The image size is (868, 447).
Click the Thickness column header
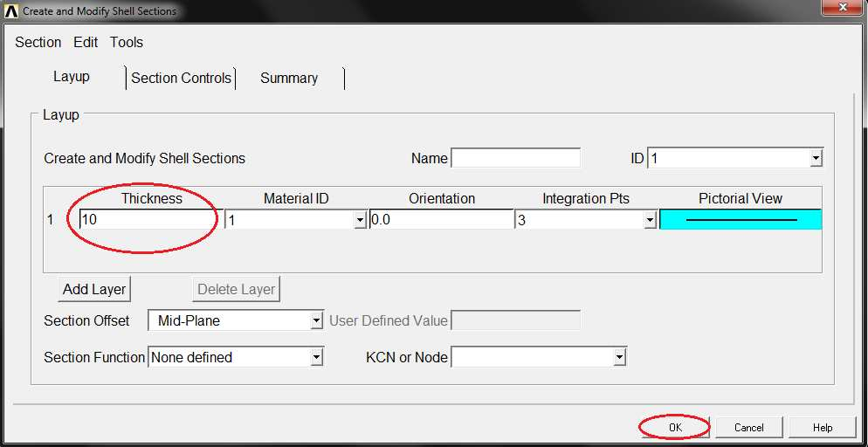tap(152, 198)
